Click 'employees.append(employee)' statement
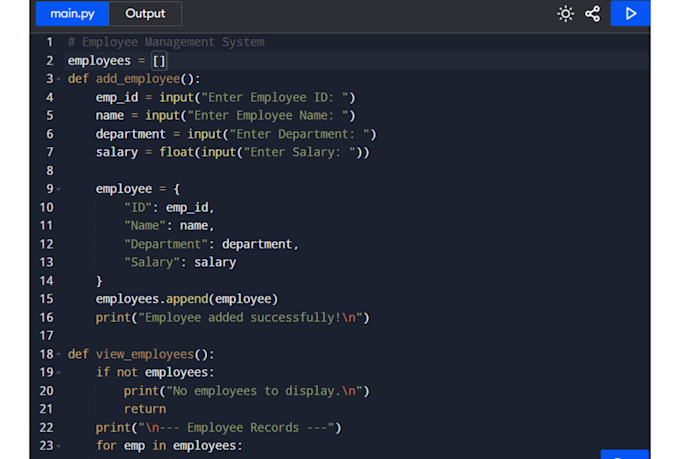This screenshot has width=680, height=459. [187, 299]
